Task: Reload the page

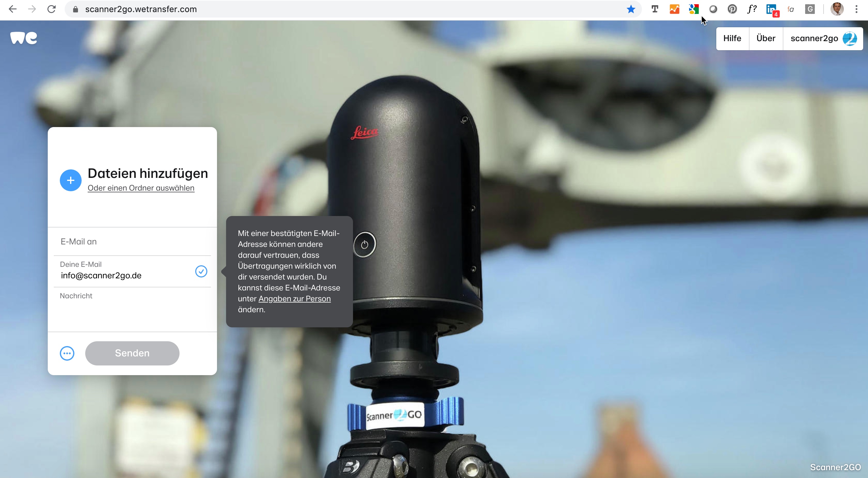Action: point(52,9)
